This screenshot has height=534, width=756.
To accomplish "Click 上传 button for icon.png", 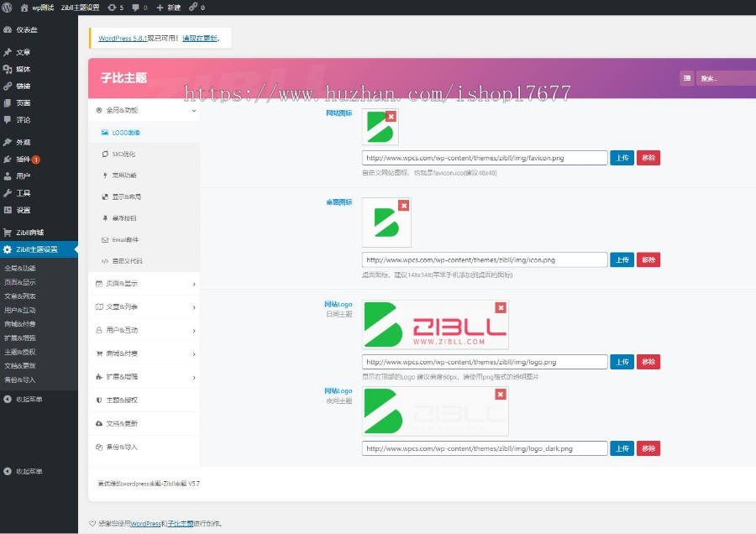I will click(622, 259).
